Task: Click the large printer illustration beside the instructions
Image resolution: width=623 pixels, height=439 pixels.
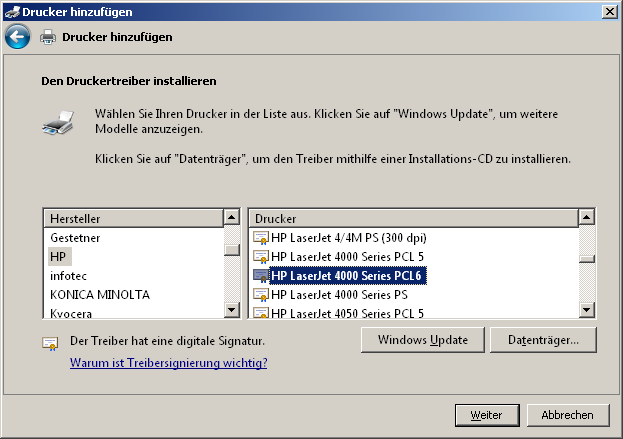Action: [x=58, y=123]
